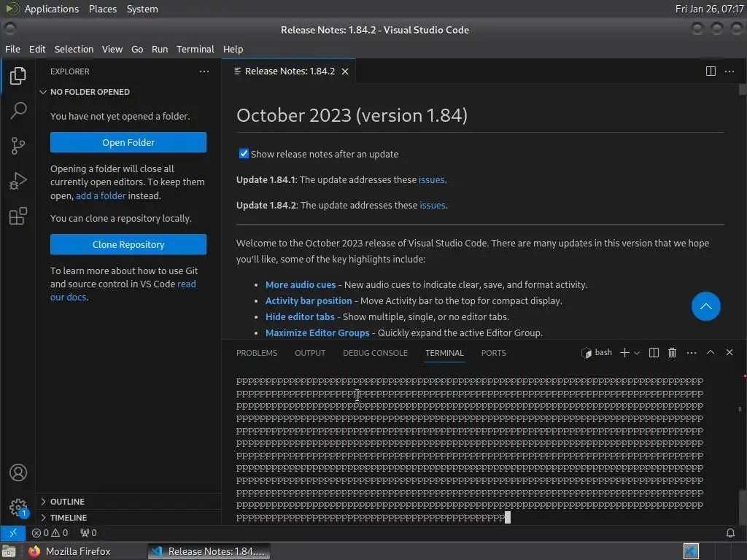Add a new terminal with plus icon
The height and width of the screenshot is (560, 747).
pos(624,352)
